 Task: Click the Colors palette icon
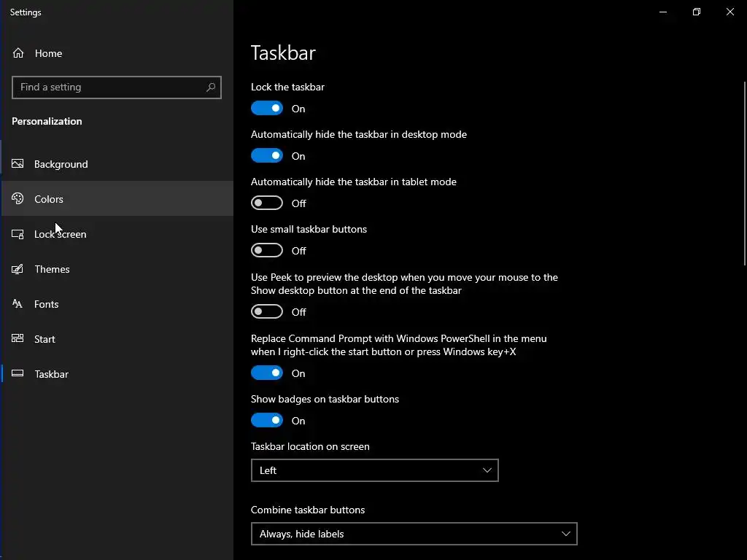click(18, 199)
